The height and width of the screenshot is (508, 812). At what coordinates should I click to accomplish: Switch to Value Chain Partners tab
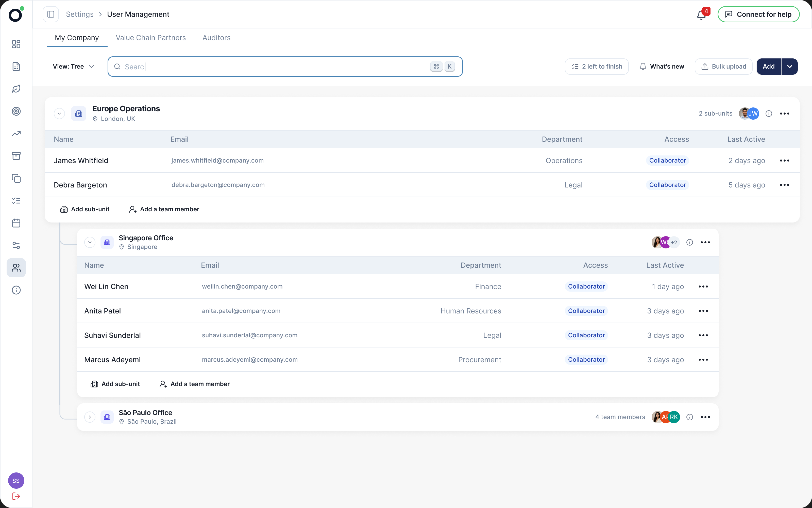coord(151,38)
